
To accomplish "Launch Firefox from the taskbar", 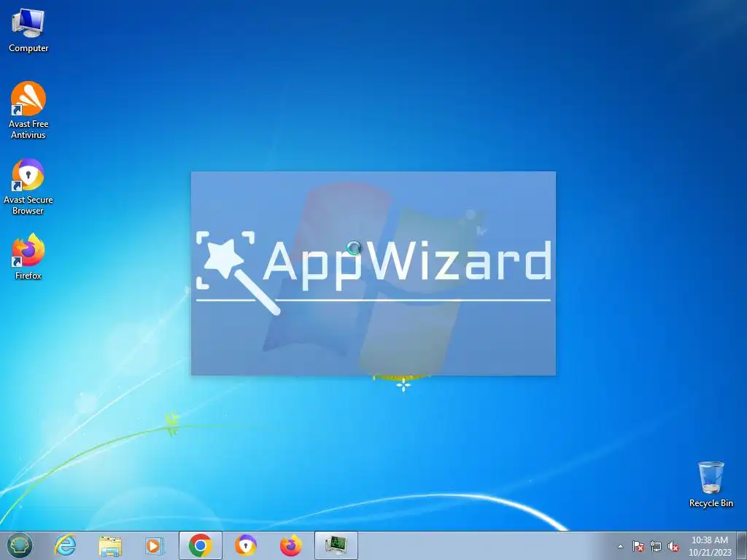I will 290,545.
